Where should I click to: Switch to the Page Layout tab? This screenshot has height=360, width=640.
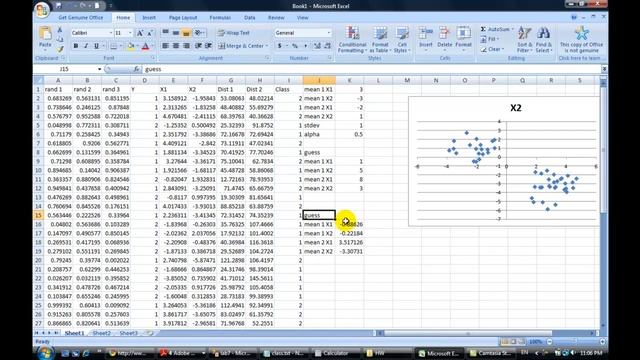(183, 18)
